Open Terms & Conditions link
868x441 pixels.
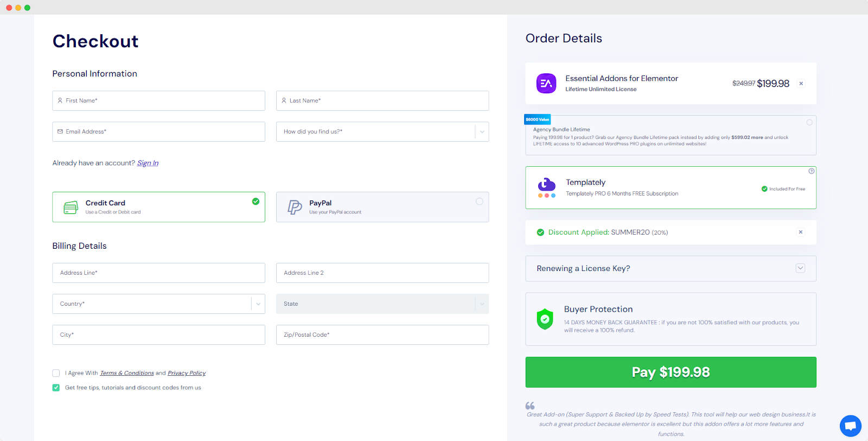(127, 373)
